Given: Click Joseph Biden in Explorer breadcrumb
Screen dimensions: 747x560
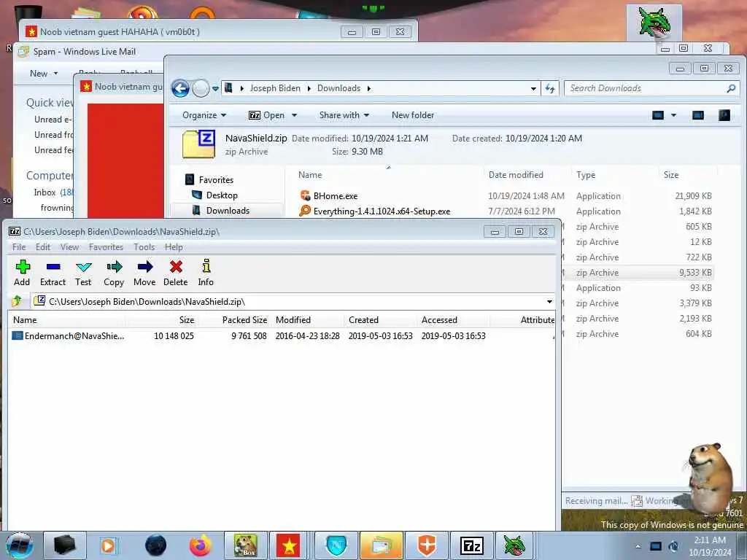Looking at the screenshot, I should point(275,88).
